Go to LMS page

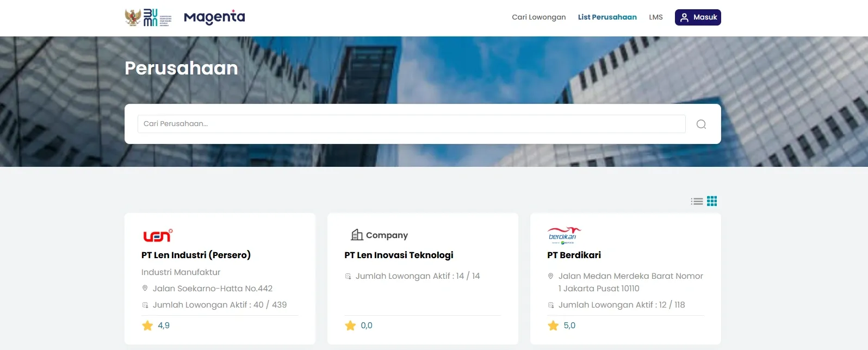[655, 17]
